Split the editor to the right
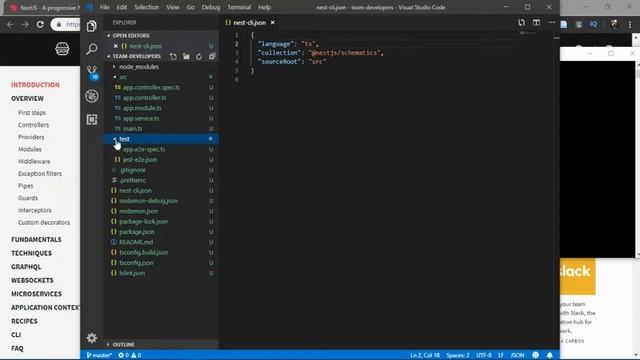Viewport: 640px width, 360px height. click(536, 22)
